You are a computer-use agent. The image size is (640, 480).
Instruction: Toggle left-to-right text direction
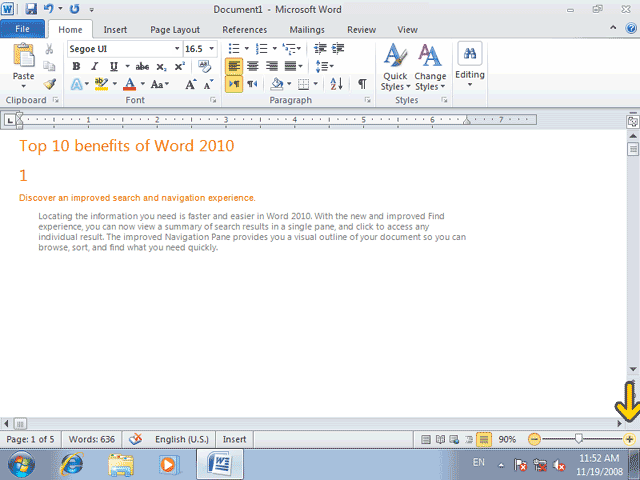coord(234,84)
